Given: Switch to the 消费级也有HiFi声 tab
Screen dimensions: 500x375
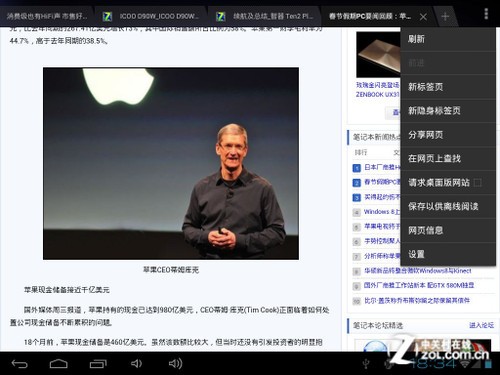Looking at the screenshot, I should (47, 16).
